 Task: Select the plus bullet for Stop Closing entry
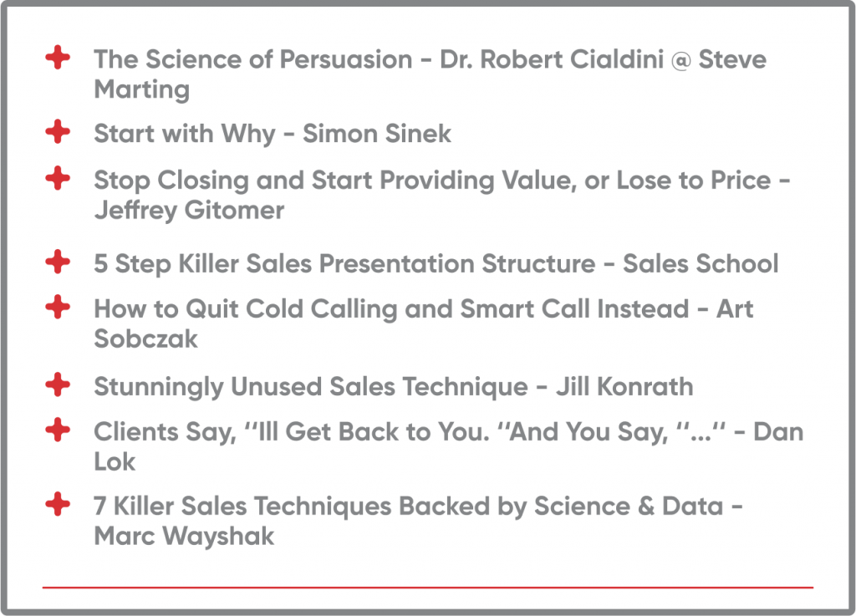[x=57, y=178]
